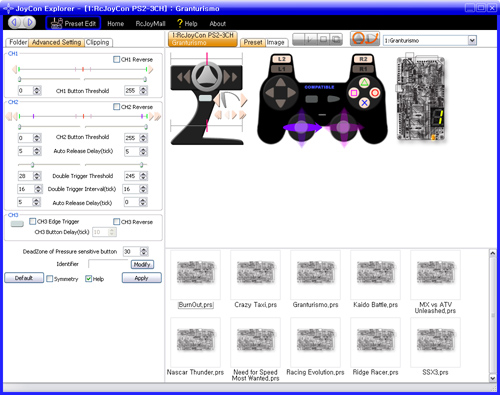Click the left Double Trigger Threshold slider handle
Screen dimensions: 500x395
32,165
